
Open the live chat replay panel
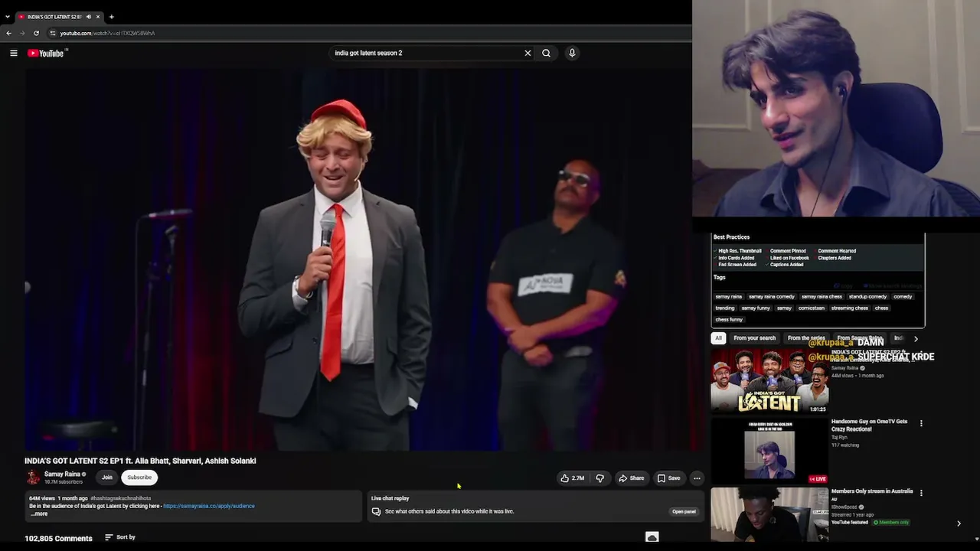pos(684,511)
